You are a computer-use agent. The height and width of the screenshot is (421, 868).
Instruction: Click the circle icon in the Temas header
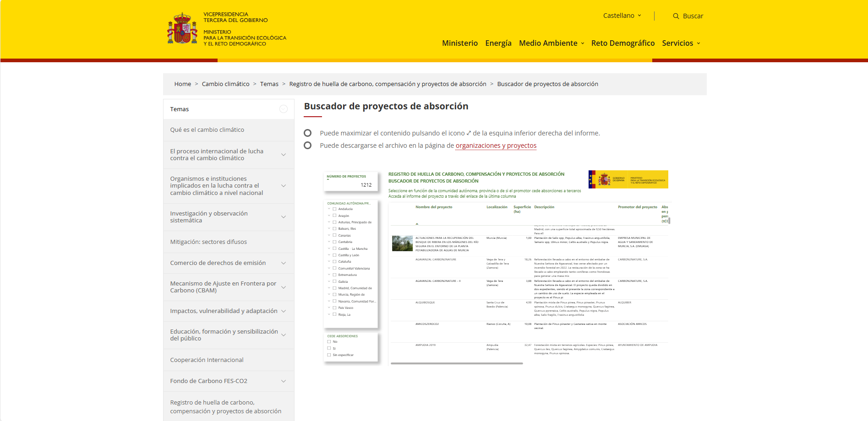(x=284, y=109)
